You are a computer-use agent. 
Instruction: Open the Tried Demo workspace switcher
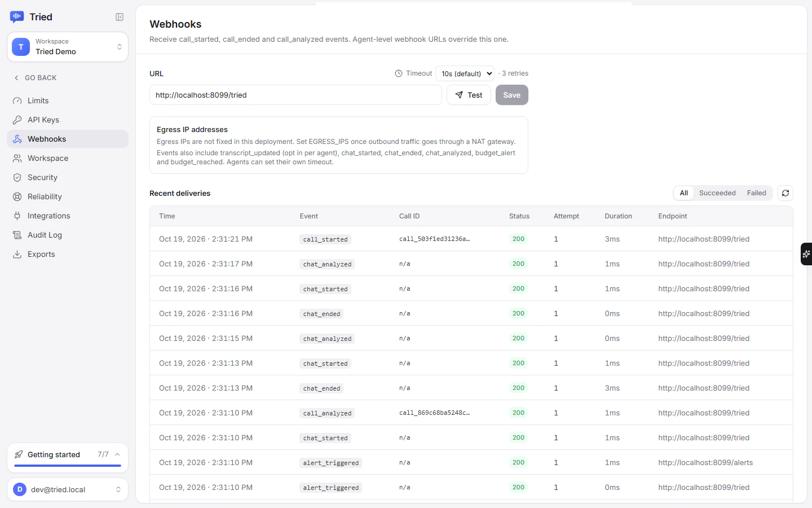[x=68, y=47]
